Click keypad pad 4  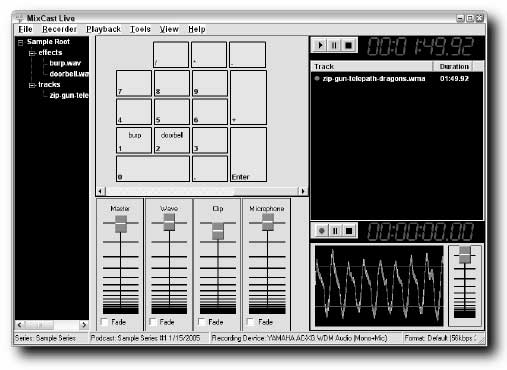pyautogui.click(x=134, y=112)
